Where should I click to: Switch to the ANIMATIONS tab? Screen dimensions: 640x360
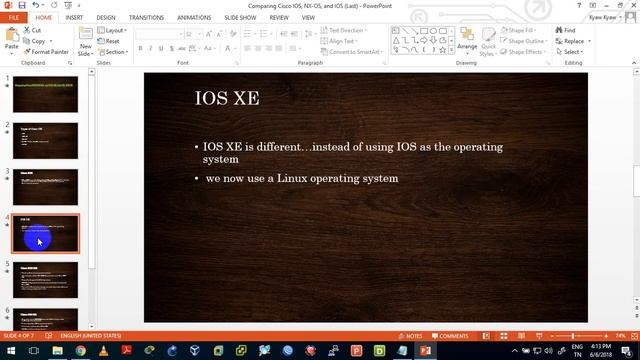[194, 18]
